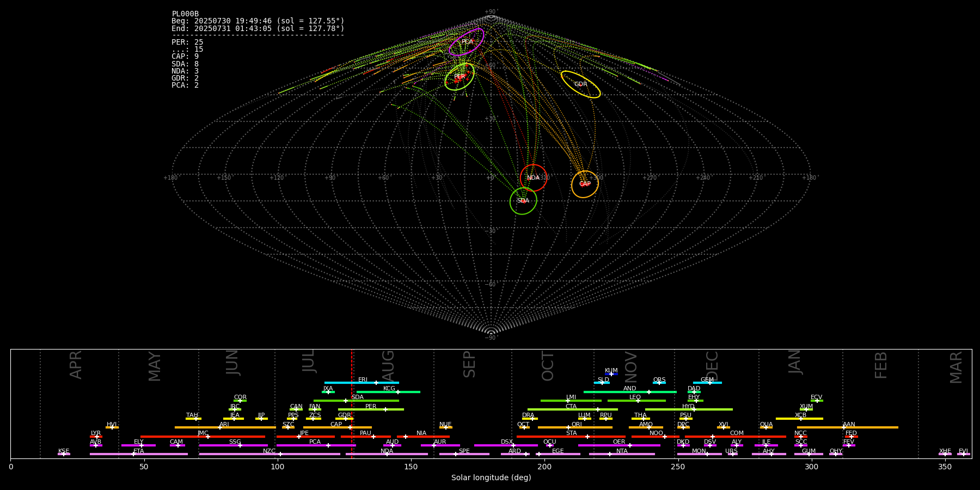Click the DEC month label in timeline

click(712, 366)
